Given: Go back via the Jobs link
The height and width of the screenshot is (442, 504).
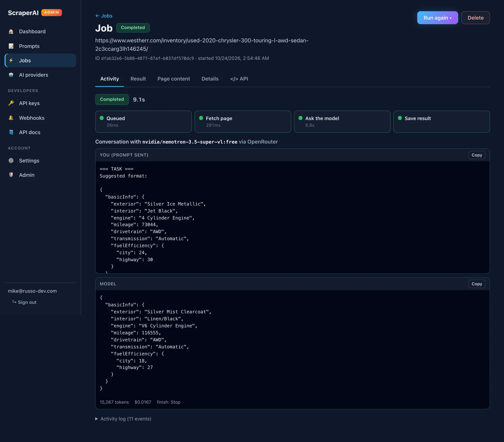Looking at the screenshot, I should pos(104,16).
